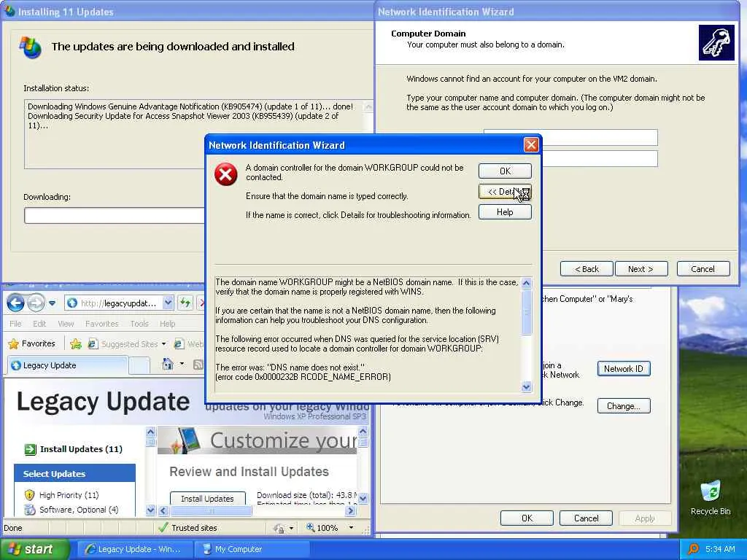Switch to Legacy Update taskbar button
Screen dimensions: 747x560
pos(134,549)
